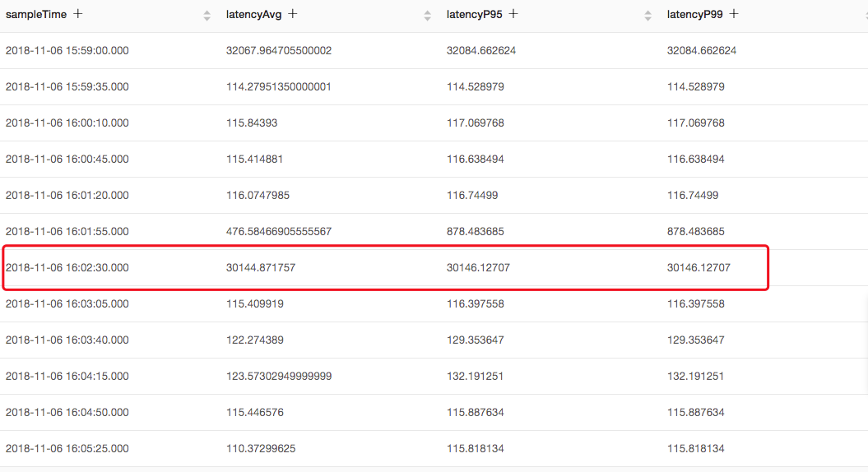Click latencyAvg value 32067.964705500002
868x472 pixels.
(278, 50)
